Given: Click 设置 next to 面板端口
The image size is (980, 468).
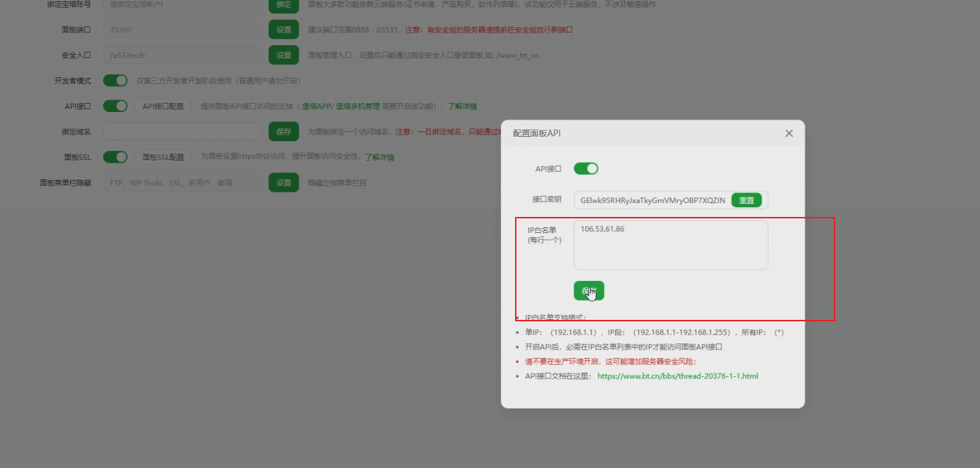Looking at the screenshot, I should [283, 30].
